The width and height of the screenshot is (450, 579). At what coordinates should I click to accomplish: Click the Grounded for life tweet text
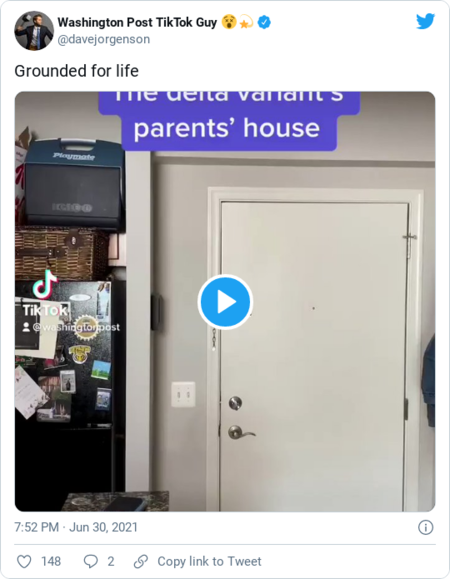click(76, 71)
